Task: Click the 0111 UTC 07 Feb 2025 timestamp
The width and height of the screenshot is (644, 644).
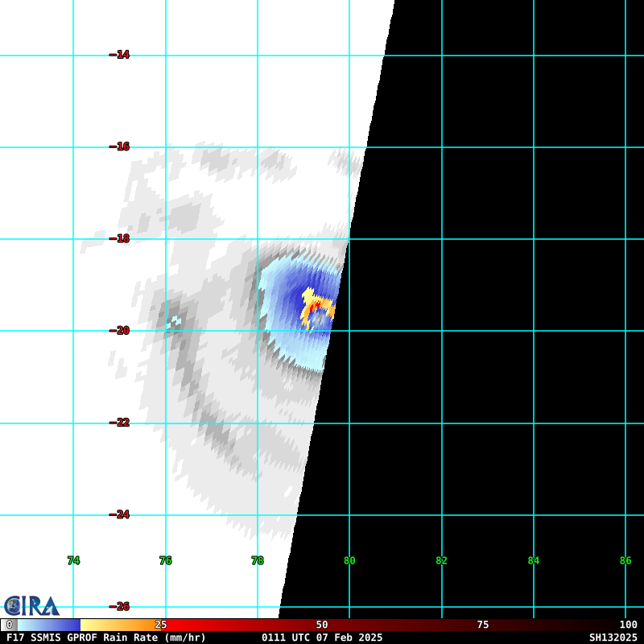Action: coord(322,638)
